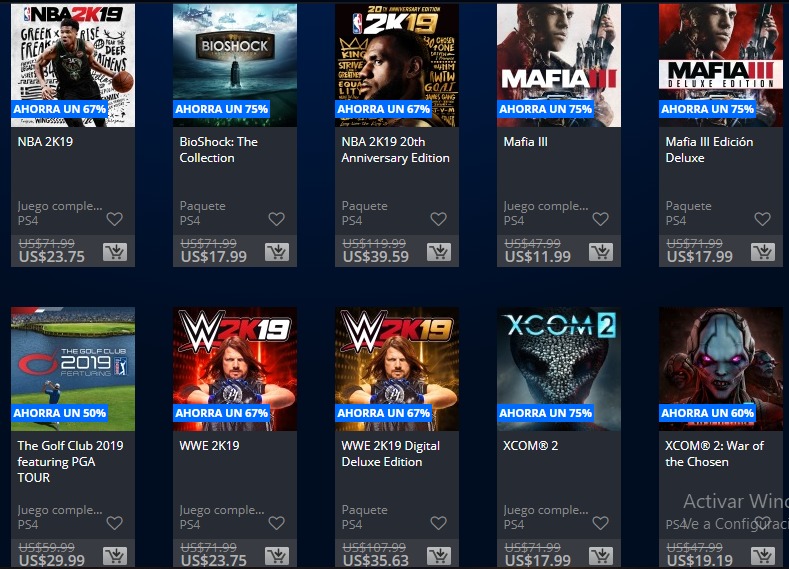Select The Golf Club 2019 cover image
This screenshot has width=789, height=569.
pos(73,369)
